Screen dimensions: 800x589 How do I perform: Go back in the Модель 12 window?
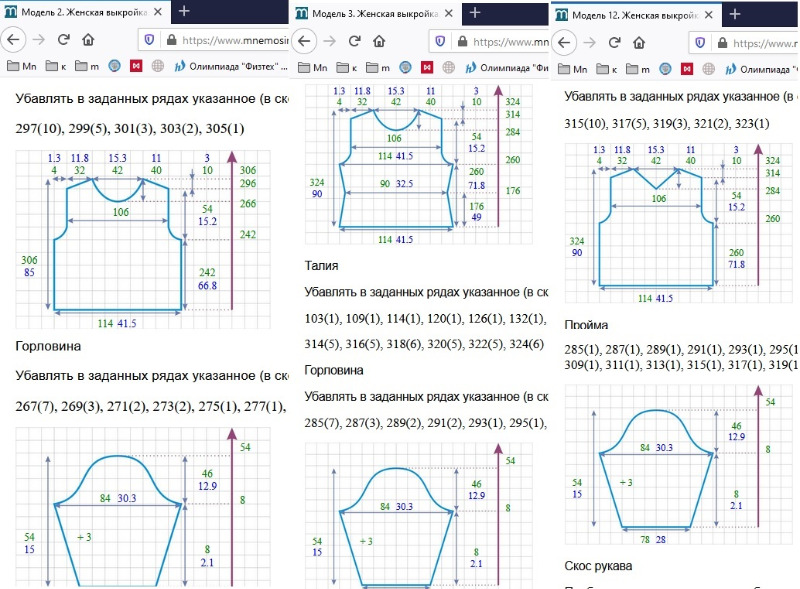tap(563, 43)
